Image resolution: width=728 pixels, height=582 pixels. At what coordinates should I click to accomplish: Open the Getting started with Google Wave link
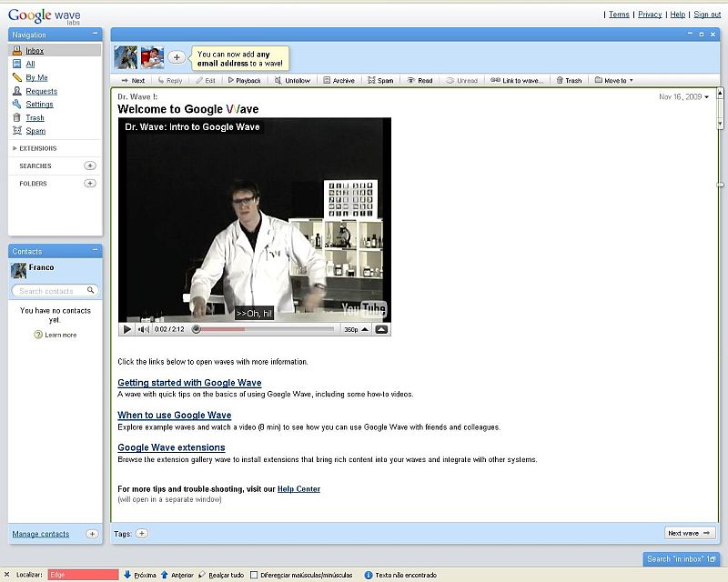click(189, 383)
